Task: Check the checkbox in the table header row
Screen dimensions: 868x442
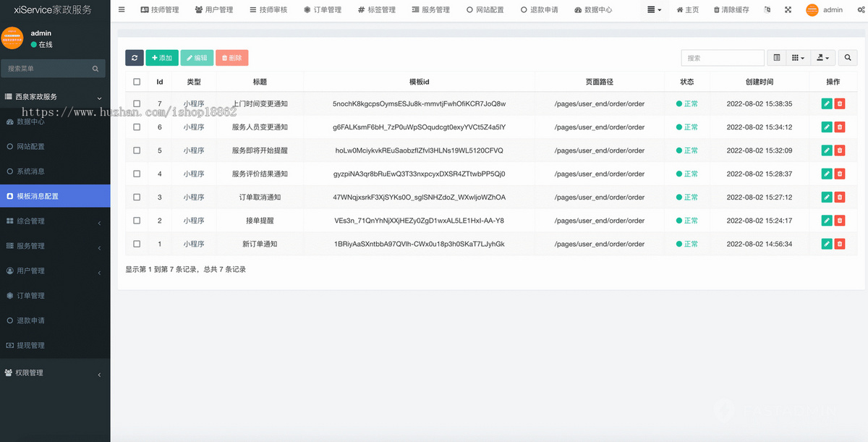Action: [136, 81]
